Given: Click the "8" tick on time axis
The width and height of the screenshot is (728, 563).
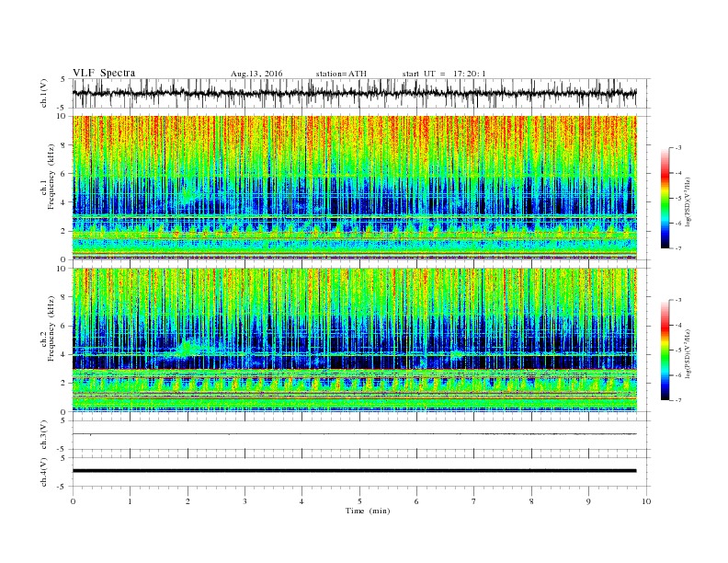Looking at the screenshot, I should click(531, 501).
